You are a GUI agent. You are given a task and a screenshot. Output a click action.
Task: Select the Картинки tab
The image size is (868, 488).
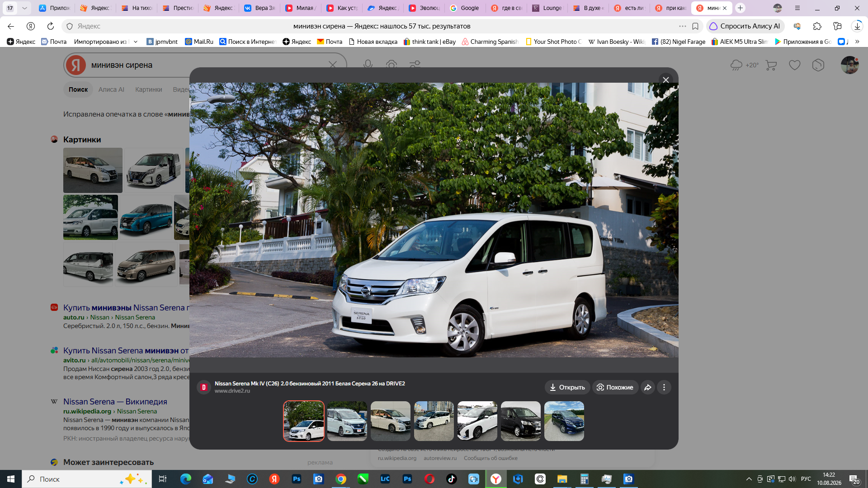[148, 89]
